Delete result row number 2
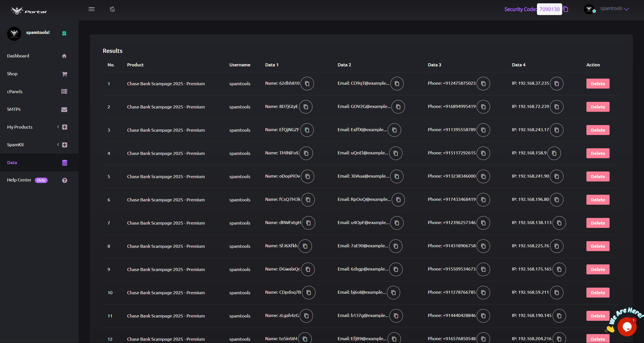The width and height of the screenshot is (644, 343). coord(598,107)
